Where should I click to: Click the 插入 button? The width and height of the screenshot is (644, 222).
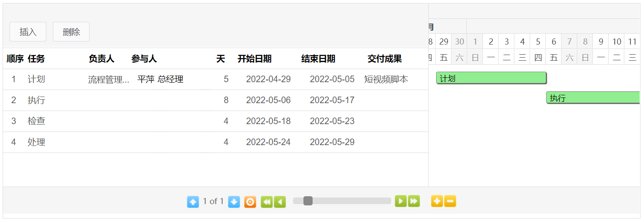tap(28, 32)
